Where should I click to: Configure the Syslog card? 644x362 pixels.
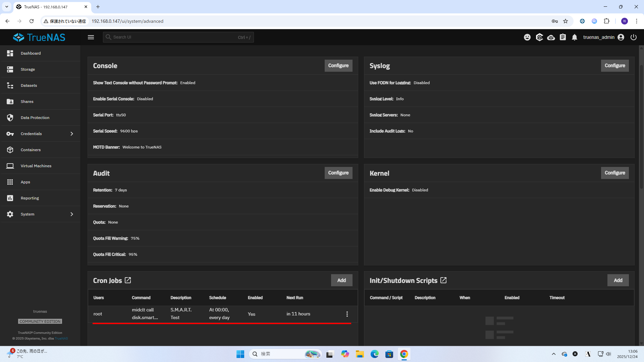[614, 66]
